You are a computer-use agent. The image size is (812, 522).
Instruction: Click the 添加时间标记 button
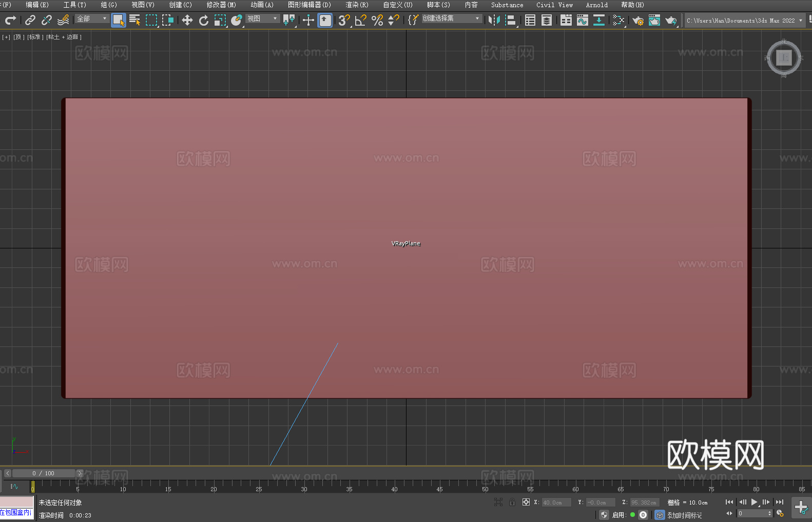coord(684,515)
